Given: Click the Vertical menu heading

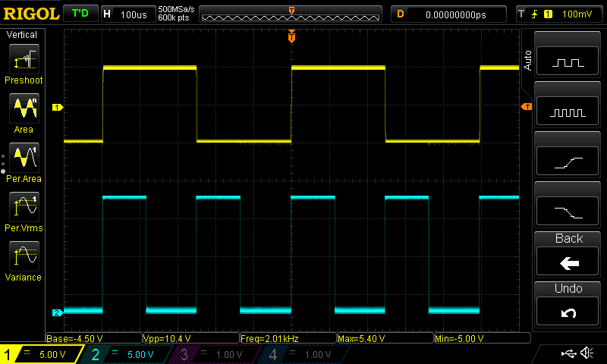Looking at the screenshot, I should click(x=22, y=35).
